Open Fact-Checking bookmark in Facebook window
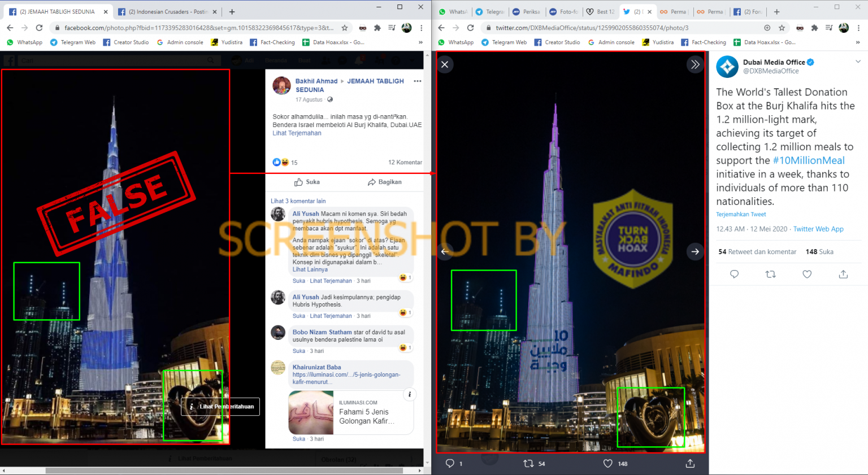The width and height of the screenshot is (868, 475). tap(272, 42)
